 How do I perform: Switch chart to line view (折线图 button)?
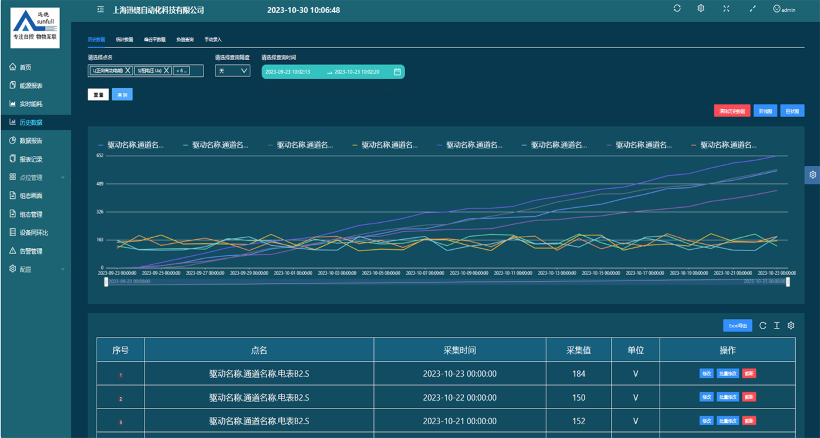pos(765,111)
